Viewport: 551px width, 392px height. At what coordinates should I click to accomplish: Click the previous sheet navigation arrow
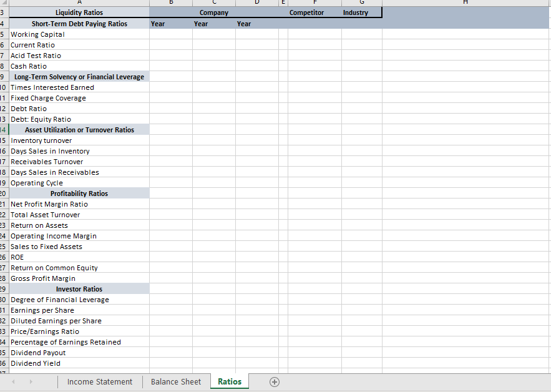tap(14, 381)
